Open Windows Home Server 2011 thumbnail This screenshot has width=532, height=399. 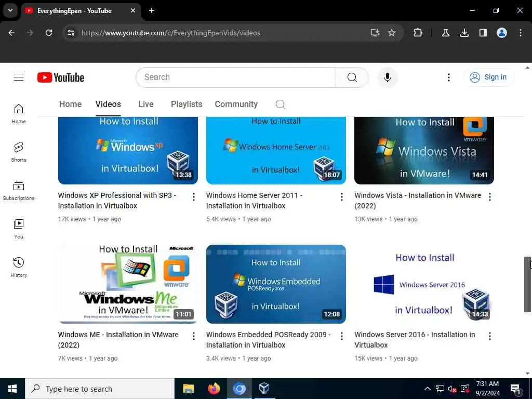(x=276, y=150)
